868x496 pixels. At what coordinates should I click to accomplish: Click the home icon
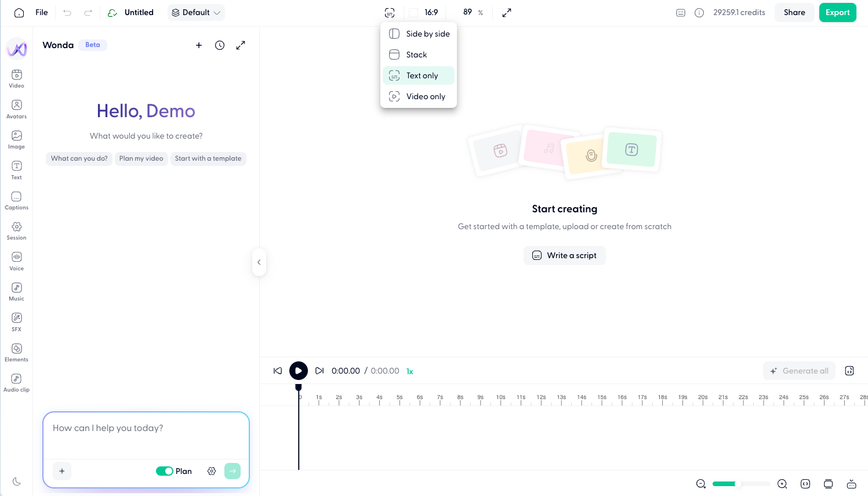[x=19, y=13]
